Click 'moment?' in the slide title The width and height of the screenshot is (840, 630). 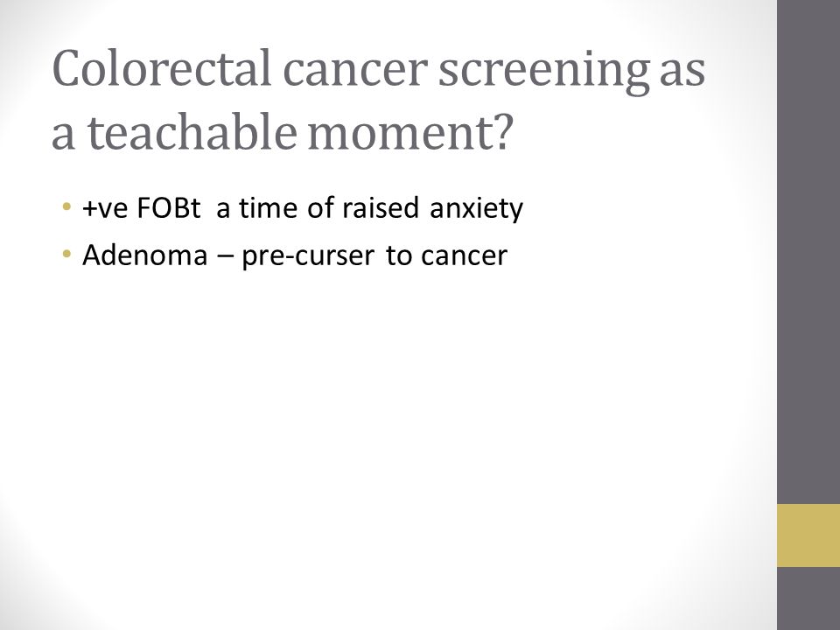411,133
